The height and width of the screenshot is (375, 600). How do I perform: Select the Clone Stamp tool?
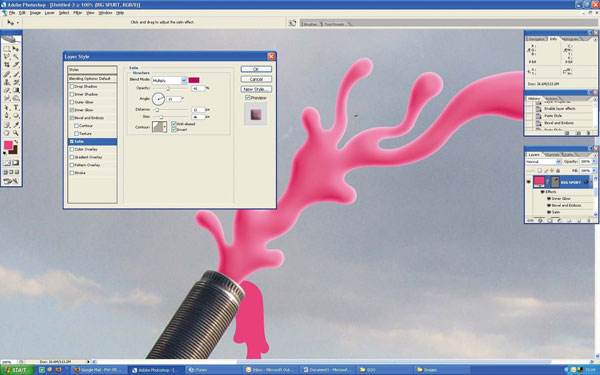click(7, 82)
